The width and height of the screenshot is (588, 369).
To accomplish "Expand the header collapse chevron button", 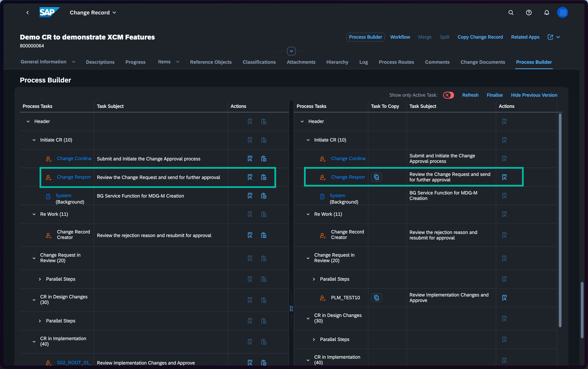I will tap(291, 51).
